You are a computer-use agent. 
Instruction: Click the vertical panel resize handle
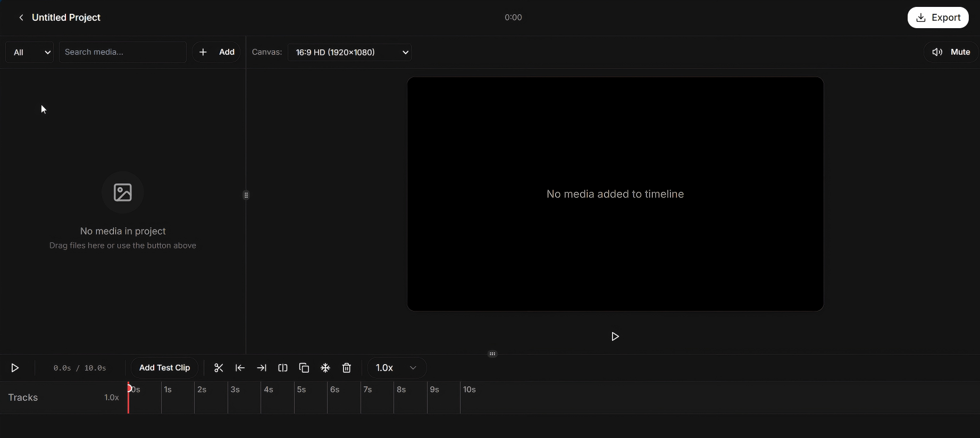(x=246, y=195)
